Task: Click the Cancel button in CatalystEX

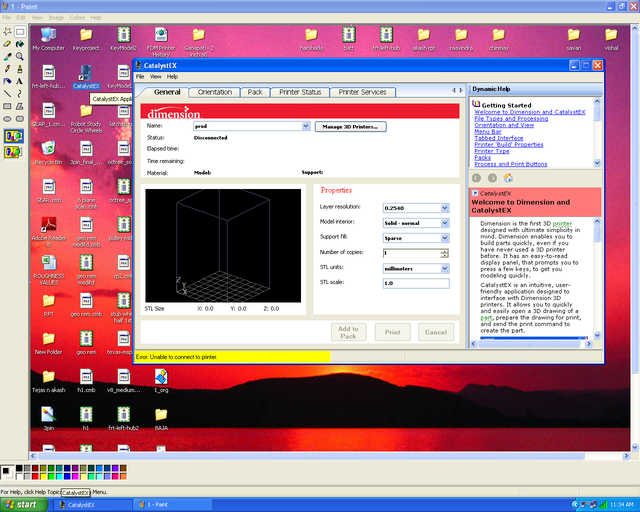Action: tap(436, 332)
